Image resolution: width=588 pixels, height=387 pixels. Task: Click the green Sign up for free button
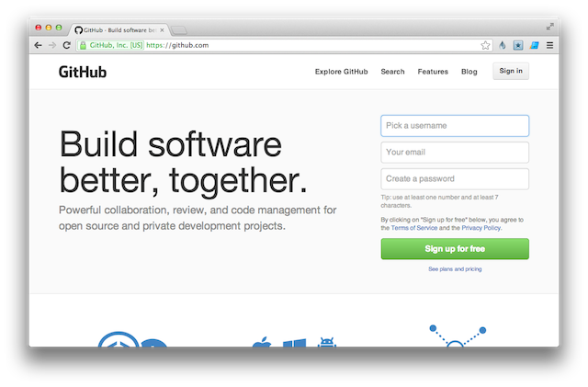click(455, 249)
